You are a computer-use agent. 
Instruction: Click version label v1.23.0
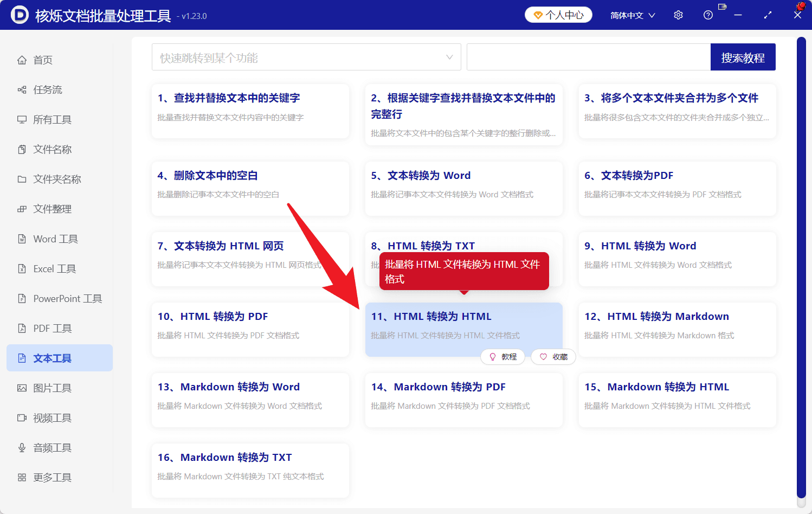(x=192, y=16)
